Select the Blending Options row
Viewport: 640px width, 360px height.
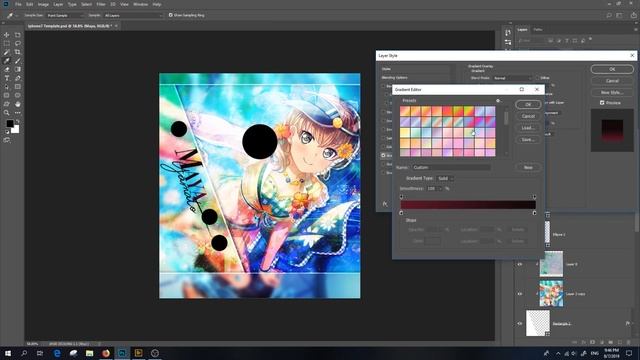point(414,78)
